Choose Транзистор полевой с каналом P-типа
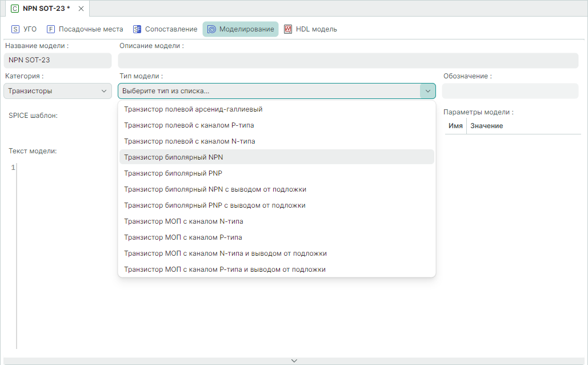 (x=277, y=125)
